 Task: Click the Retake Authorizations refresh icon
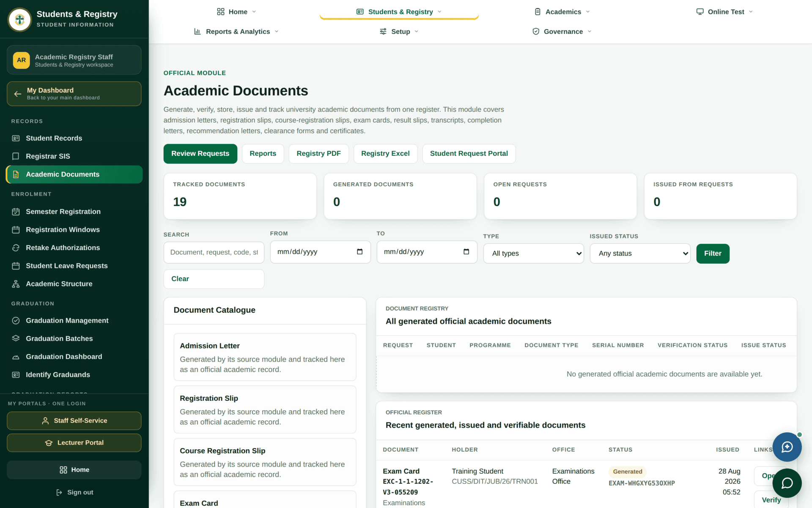point(16,248)
